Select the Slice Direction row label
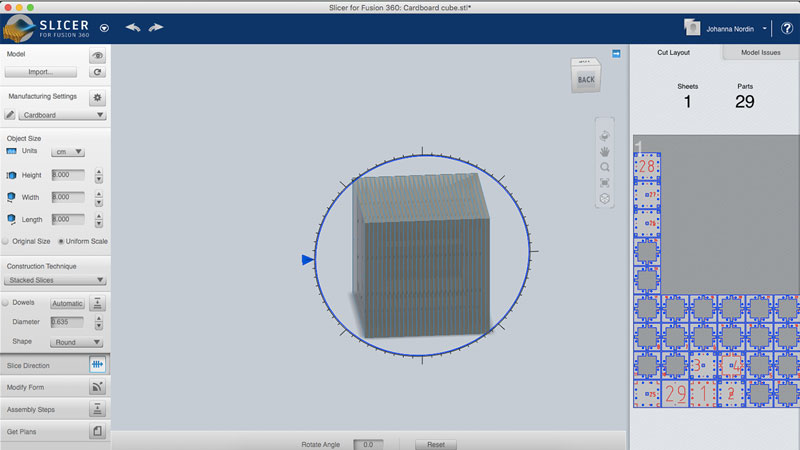 (x=28, y=365)
